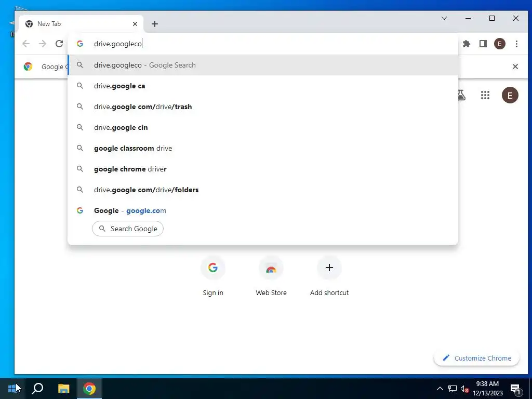Screen dimensions: 532x399
Task: Close the New Tab tab
Action: 135,24
